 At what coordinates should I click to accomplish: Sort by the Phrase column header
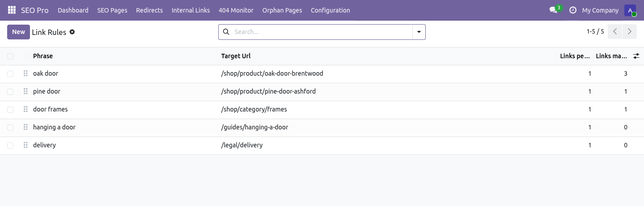43,56
